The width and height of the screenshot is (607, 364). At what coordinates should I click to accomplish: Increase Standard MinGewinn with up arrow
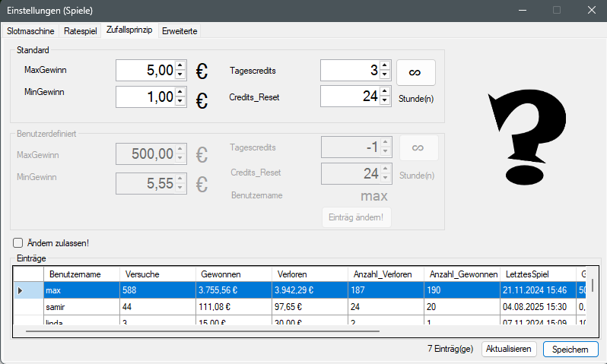pos(180,92)
